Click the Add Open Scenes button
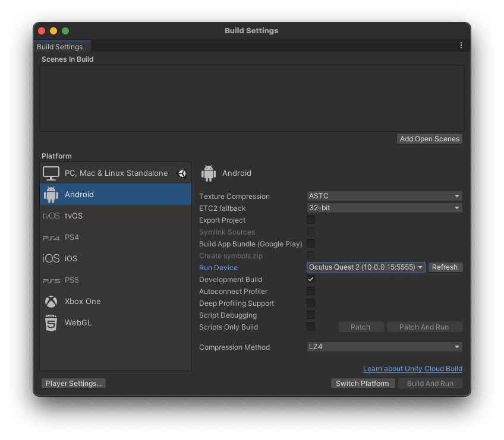This screenshot has height=440, width=504. 430,139
